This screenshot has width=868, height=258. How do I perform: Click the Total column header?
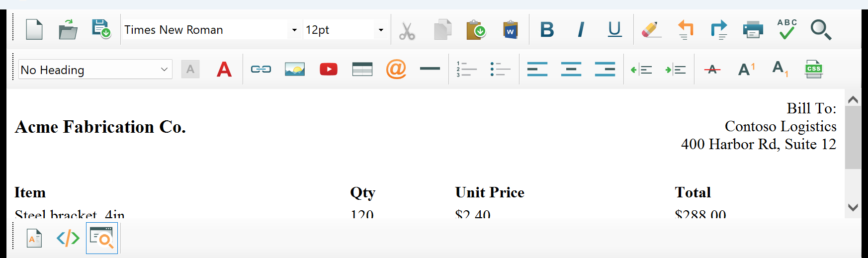(693, 192)
